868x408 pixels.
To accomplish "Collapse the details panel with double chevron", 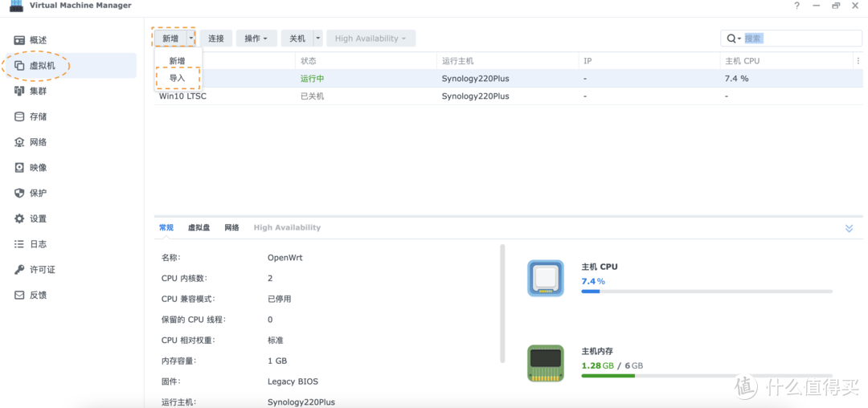I will click(849, 228).
